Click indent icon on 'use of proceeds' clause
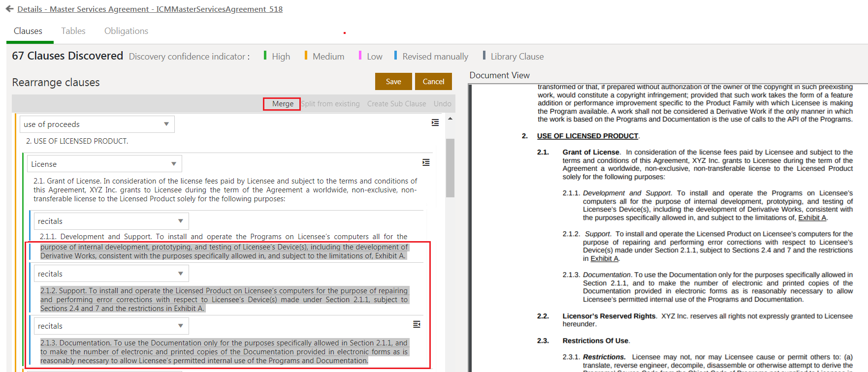Viewport: 868px width, 372px height. [435, 123]
